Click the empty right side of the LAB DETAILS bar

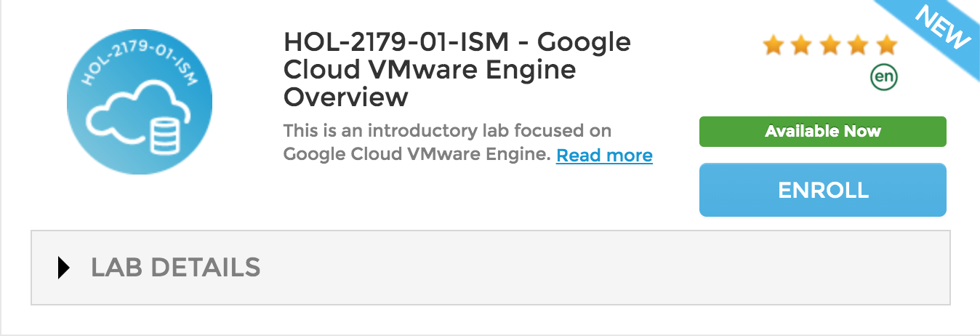[654, 268]
